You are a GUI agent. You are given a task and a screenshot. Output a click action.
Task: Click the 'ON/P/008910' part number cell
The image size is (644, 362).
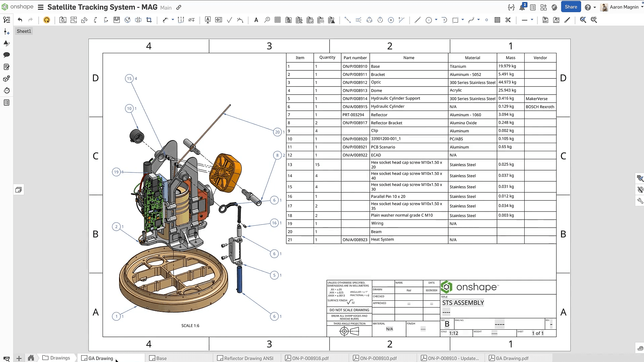355,66
